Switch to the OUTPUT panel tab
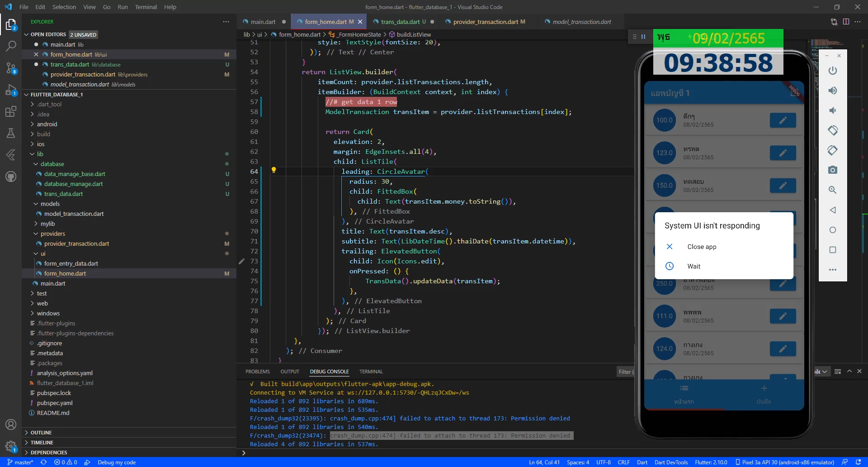868x467 pixels. [x=290, y=372]
